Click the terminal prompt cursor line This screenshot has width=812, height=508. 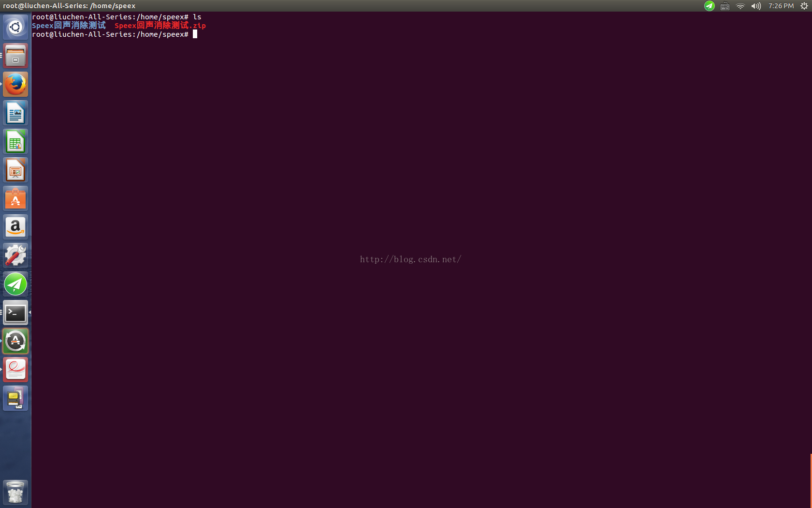(x=115, y=34)
